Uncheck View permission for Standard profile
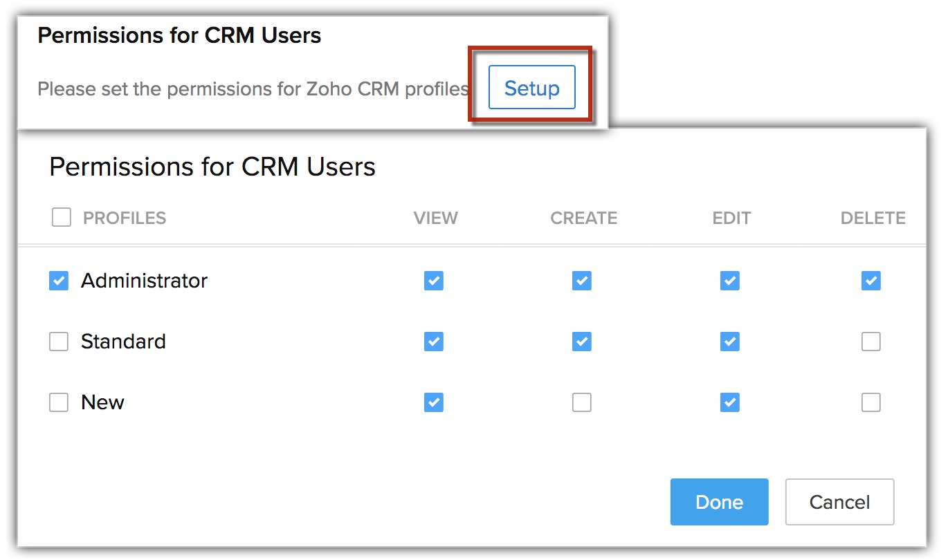Viewport: 948px width, 560px height. [x=434, y=342]
